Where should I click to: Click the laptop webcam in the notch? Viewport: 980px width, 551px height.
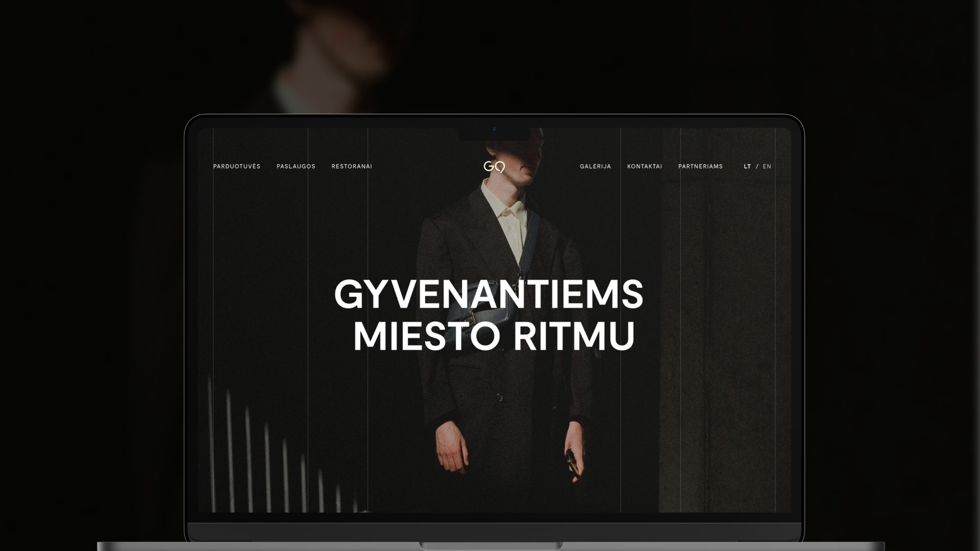494,129
